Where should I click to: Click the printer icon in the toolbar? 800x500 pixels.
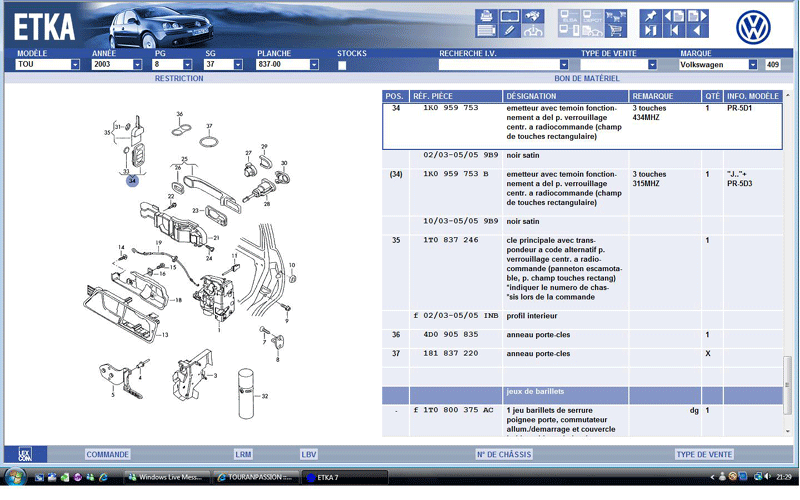(486, 16)
